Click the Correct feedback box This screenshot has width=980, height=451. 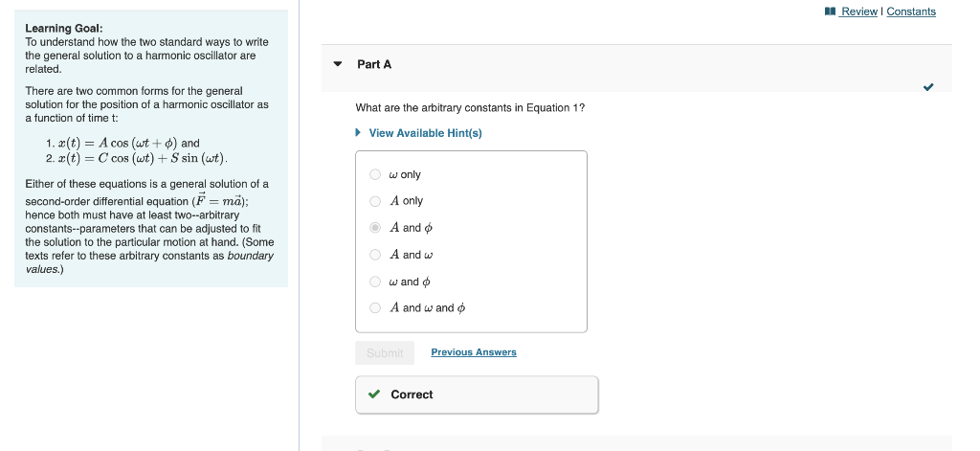(x=477, y=395)
